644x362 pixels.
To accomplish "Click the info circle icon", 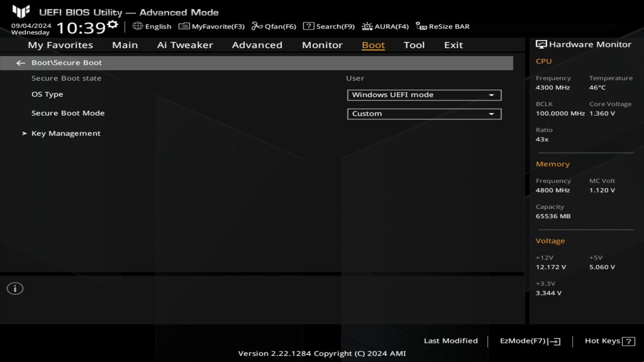I will point(15,289).
